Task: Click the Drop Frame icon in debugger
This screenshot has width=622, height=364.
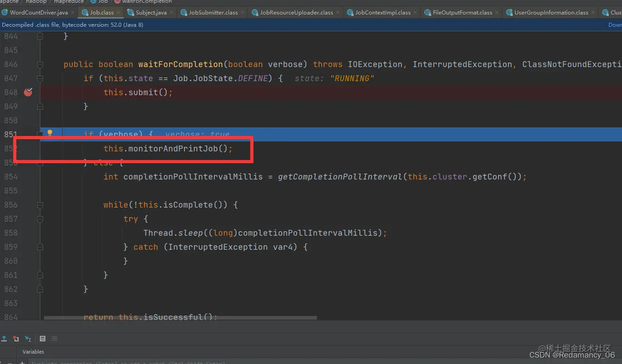Action: click(16, 339)
